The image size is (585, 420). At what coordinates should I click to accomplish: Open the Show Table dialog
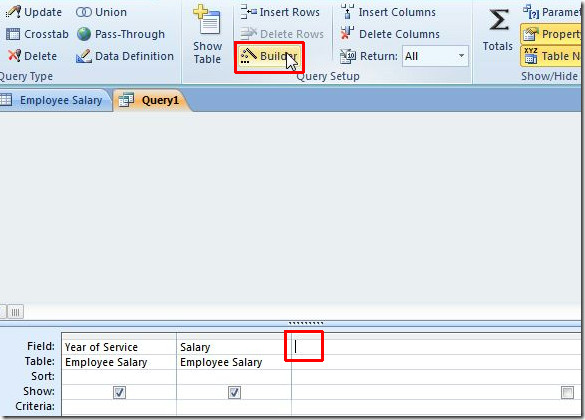(x=207, y=34)
